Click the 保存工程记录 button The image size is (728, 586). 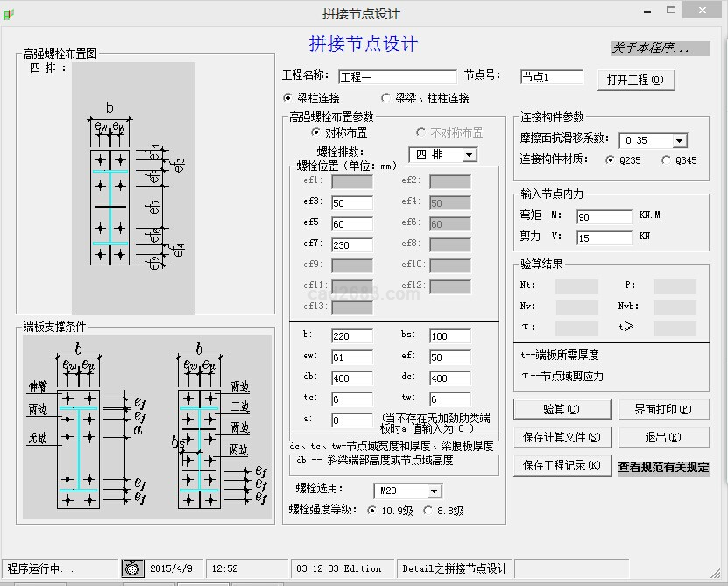pos(562,465)
